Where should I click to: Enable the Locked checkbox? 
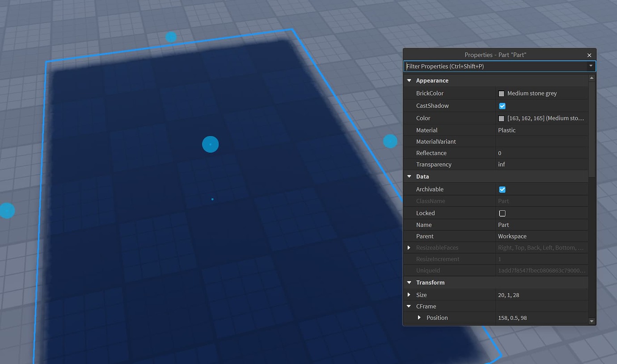click(502, 213)
